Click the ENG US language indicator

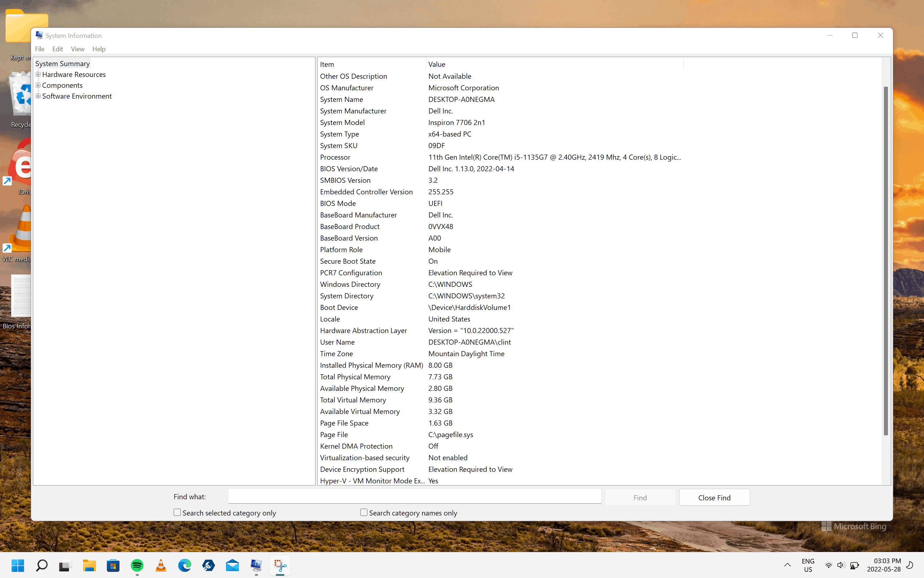click(808, 565)
